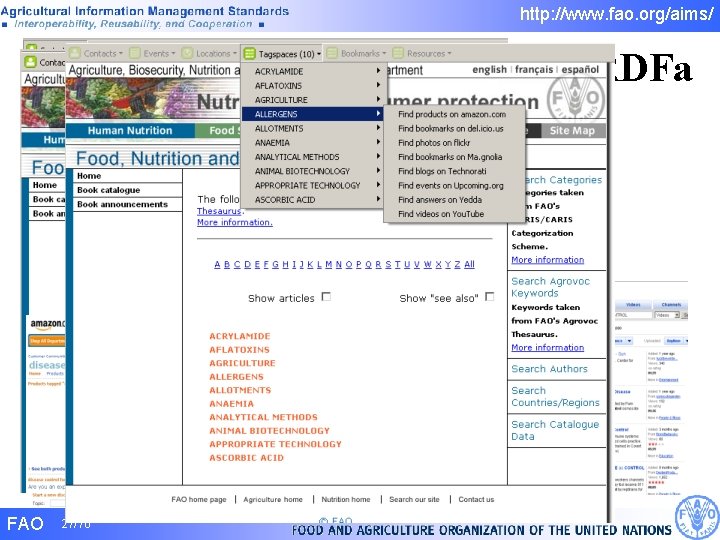This screenshot has height=540, width=720.
Task: Open ASCORBIC ACID keyword in orange list
Action: pos(247,457)
